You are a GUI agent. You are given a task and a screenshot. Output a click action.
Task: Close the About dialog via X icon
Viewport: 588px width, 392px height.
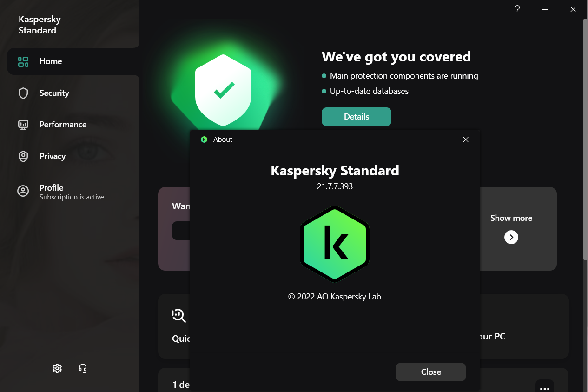[x=466, y=140]
